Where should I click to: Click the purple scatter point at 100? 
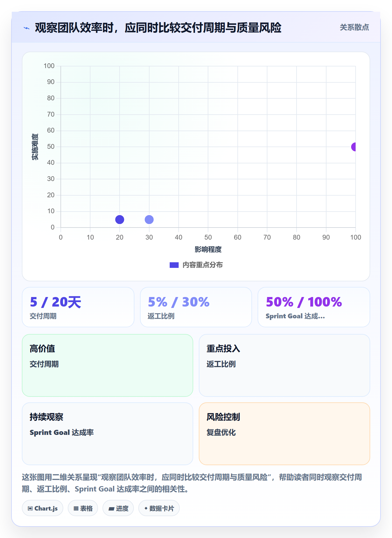[x=354, y=147]
